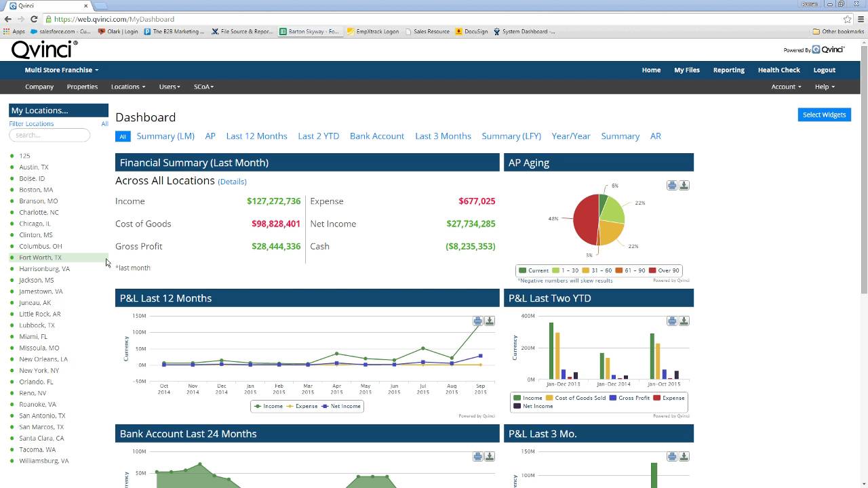
Task: Download the P&L Last 3 Mo. chart
Action: [x=684, y=456]
